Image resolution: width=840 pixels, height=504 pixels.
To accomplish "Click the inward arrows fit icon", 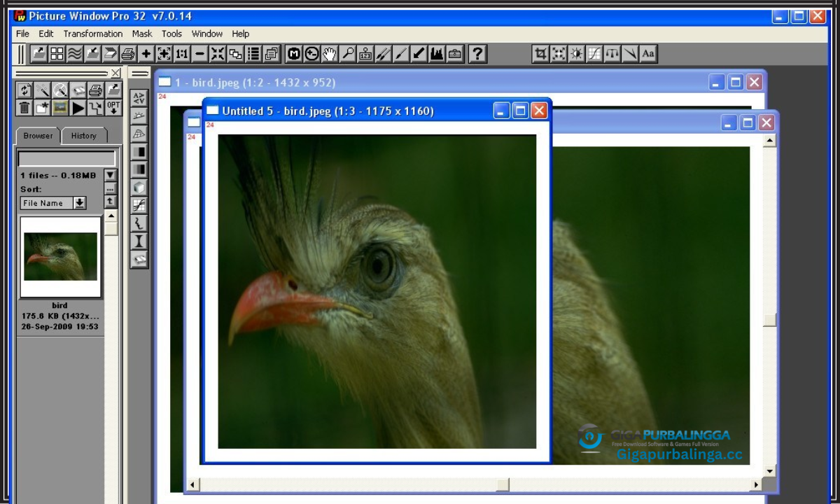I will [218, 54].
